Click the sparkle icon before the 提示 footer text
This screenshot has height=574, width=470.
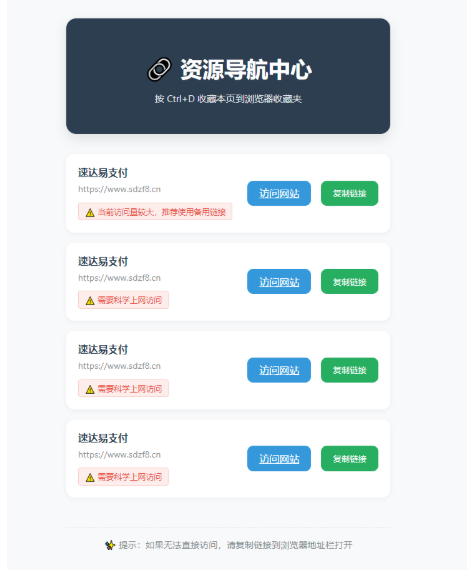[x=110, y=545]
